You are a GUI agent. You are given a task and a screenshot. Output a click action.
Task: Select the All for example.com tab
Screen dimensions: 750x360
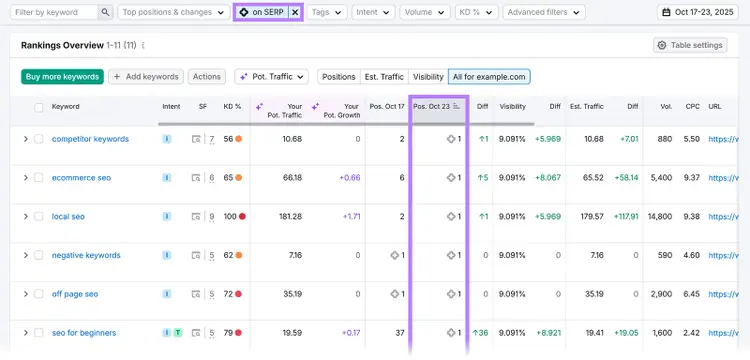tap(489, 76)
